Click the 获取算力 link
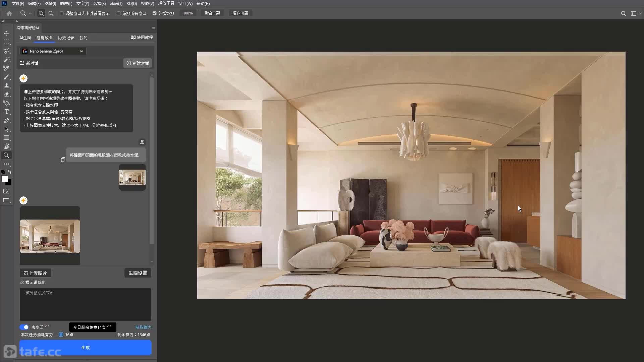644x362 pixels. pos(143,327)
